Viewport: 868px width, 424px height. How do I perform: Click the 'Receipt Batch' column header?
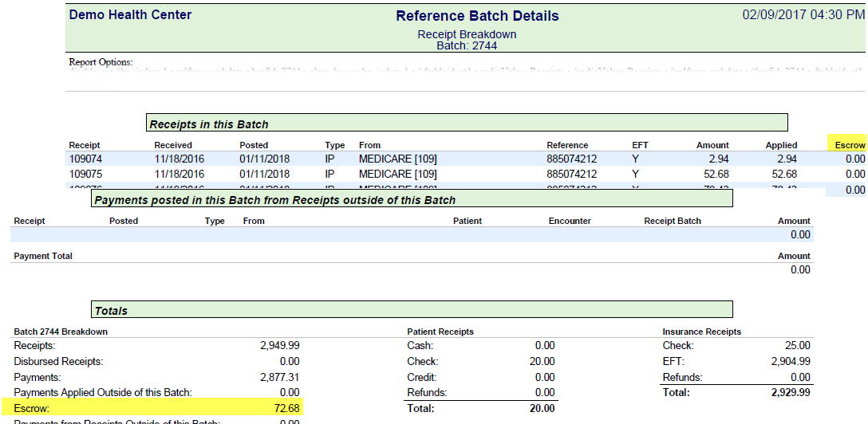click(x=673, y=221)
